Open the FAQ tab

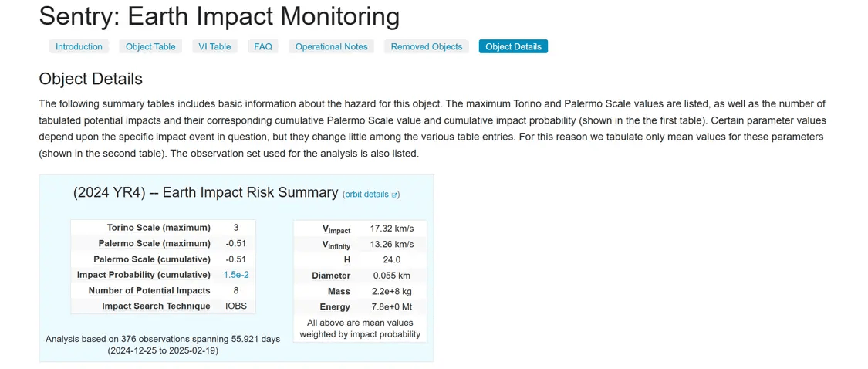point(263,46)
